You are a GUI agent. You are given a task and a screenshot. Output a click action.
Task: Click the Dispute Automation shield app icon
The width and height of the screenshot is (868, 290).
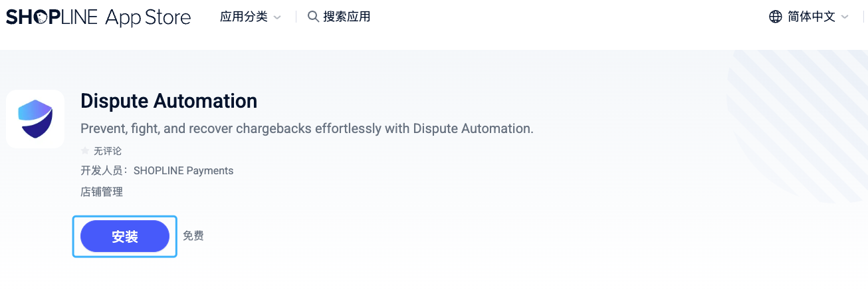[x=35, y=119]
